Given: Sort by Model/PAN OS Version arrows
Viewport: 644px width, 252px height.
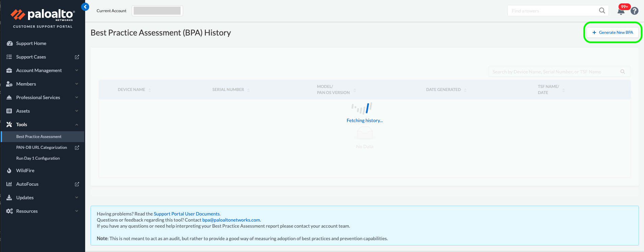Looking at the screenshot, I should [x=355, y=90].
